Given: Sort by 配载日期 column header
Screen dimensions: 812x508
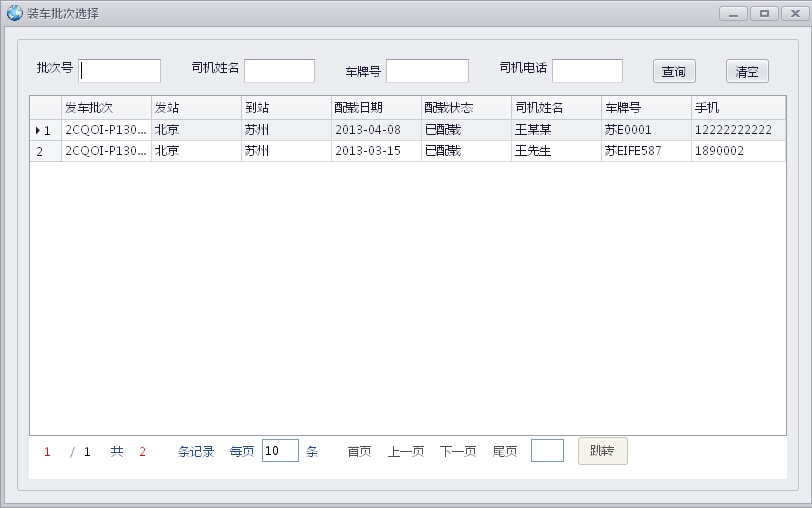Looking at the screenshot, I should pos(376,108).
